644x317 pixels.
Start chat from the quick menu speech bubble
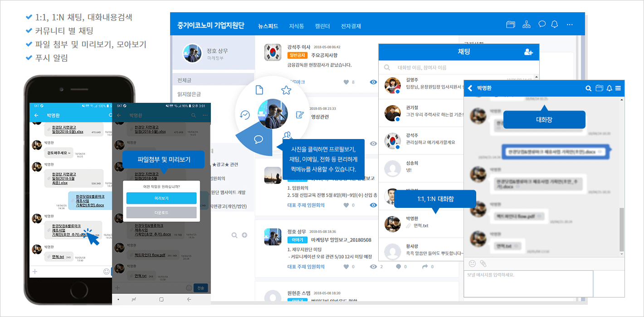pyautogui.click(x=259, y=139)
